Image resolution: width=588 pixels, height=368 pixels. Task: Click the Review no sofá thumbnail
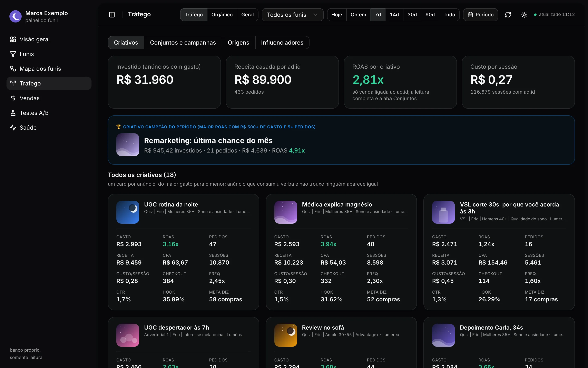(x=285, y=335)
